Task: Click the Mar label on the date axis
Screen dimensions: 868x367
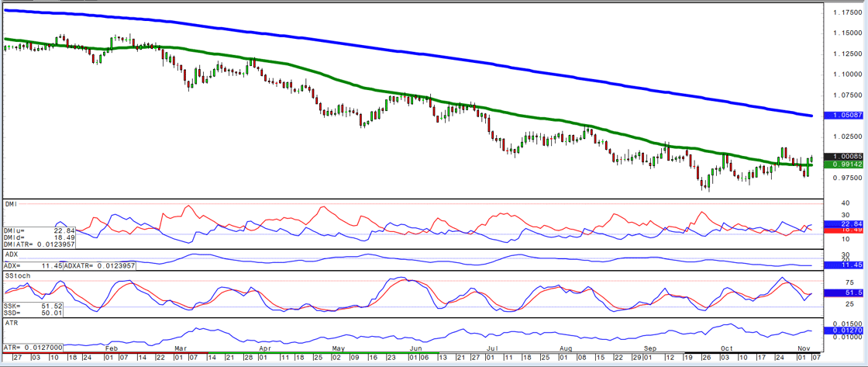Action: point(183,348)
